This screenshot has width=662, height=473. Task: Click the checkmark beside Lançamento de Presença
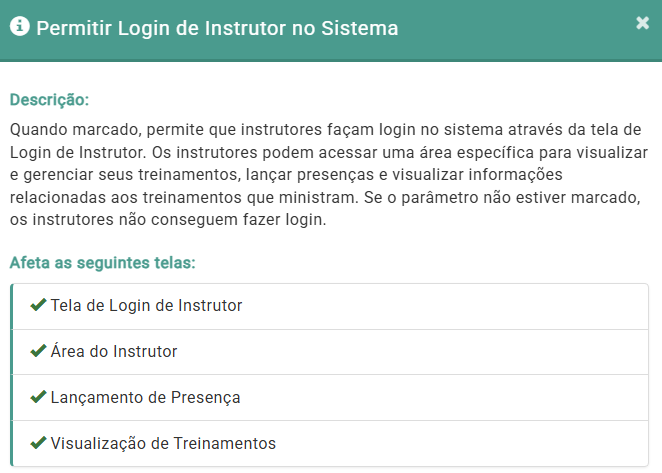pyautogui.click(x=39, y=397)
